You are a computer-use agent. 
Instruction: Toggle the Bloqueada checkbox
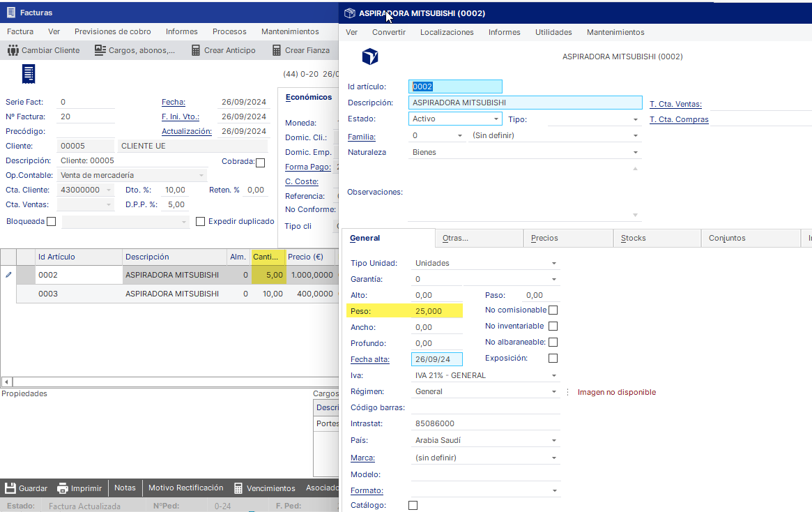click(52, 222)
